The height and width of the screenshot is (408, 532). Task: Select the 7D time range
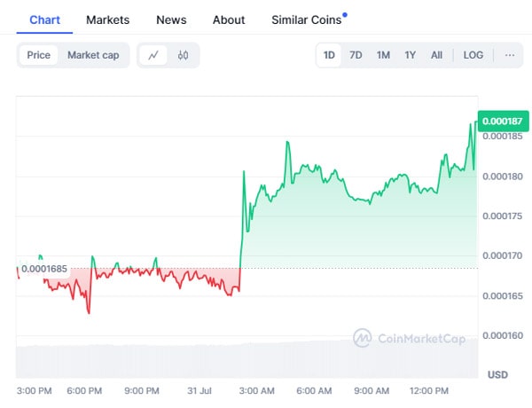[x=356, y=55]
